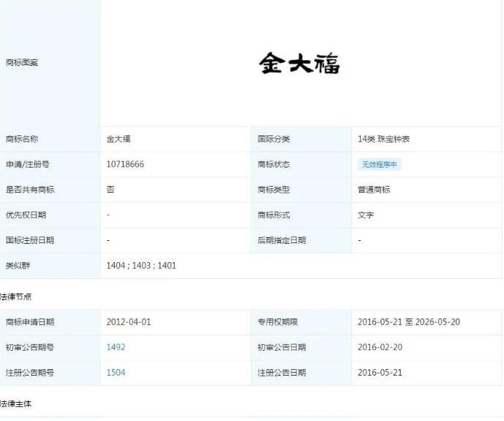Click the 法律主体 section heading

point(16,404)
